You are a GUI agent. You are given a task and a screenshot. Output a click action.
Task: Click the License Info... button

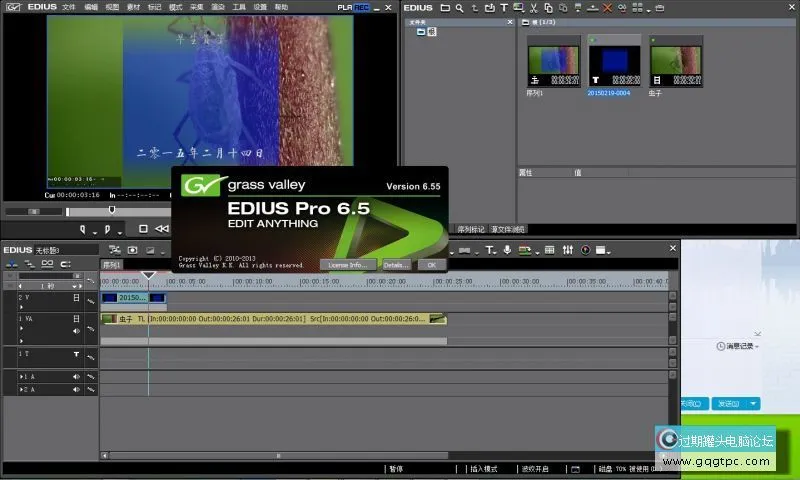tap(348, 265)
